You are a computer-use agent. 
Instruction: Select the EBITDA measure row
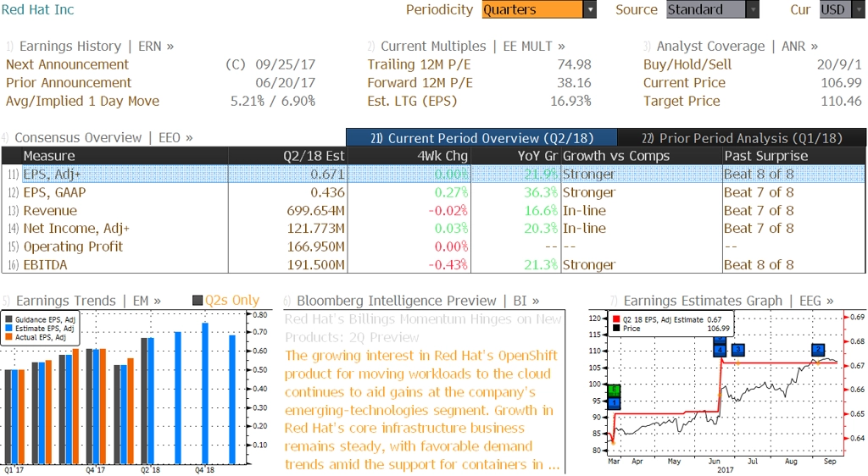tap(433, 265)
